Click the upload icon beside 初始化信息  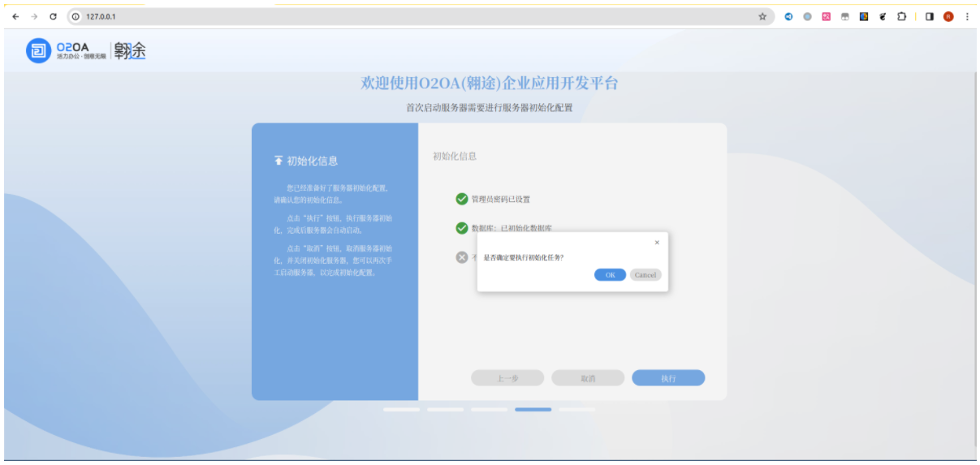[278, 161]
